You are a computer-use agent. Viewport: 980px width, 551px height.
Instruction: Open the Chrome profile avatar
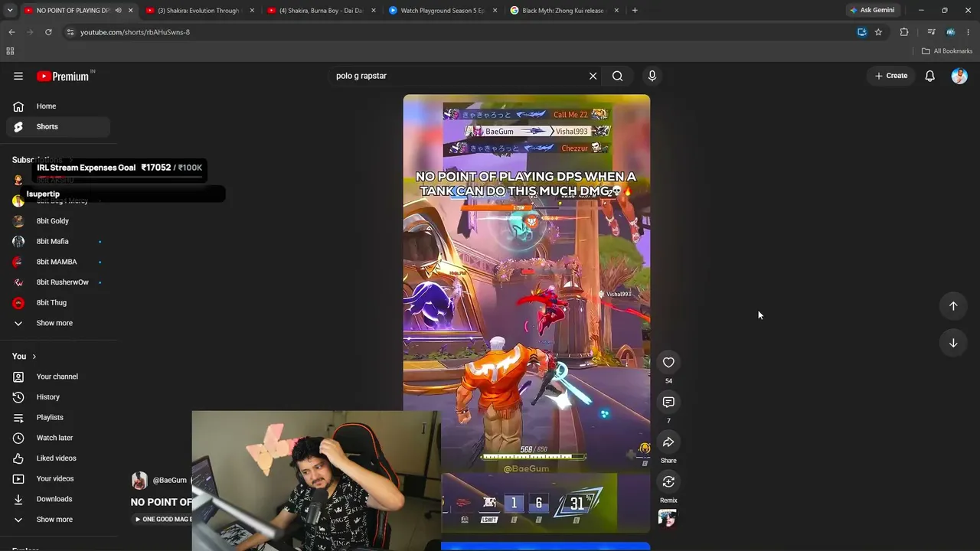(x=950, y=32)
